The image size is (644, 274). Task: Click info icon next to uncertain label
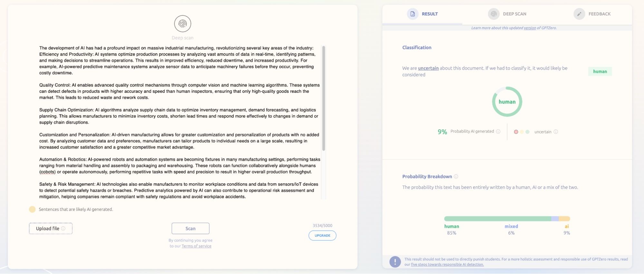(x=556, y=132)
